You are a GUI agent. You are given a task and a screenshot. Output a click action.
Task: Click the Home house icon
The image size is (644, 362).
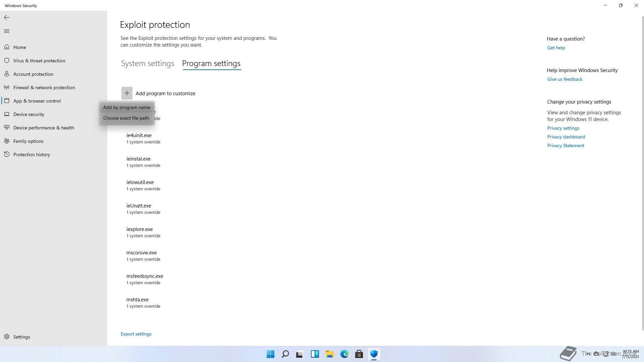[7, 47]
